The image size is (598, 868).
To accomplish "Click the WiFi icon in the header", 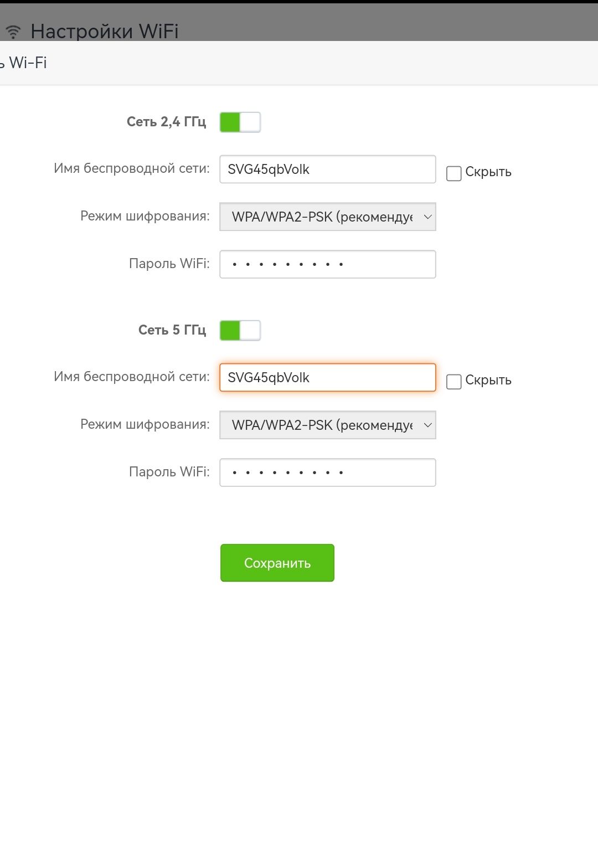I will 13,29.
